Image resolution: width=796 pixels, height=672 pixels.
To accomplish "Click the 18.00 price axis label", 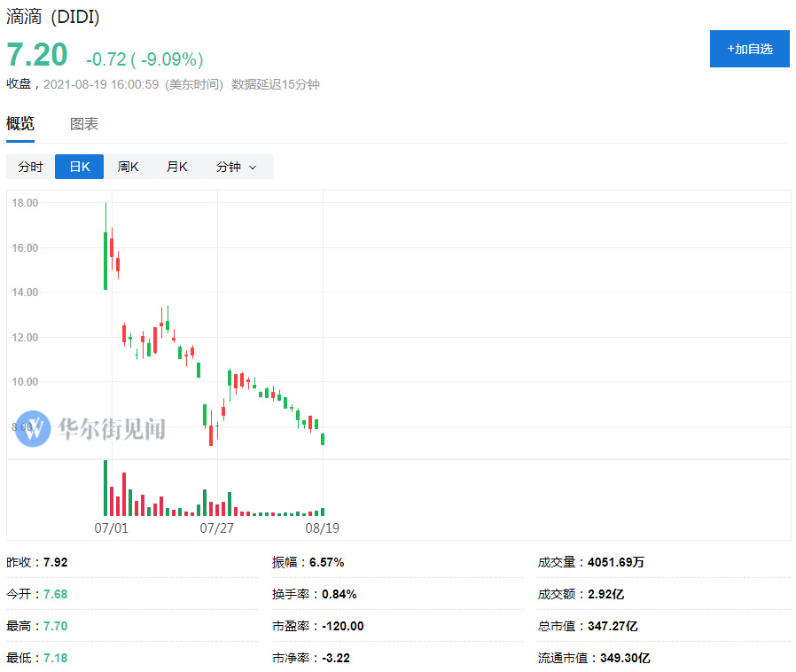I will [25, 203].
